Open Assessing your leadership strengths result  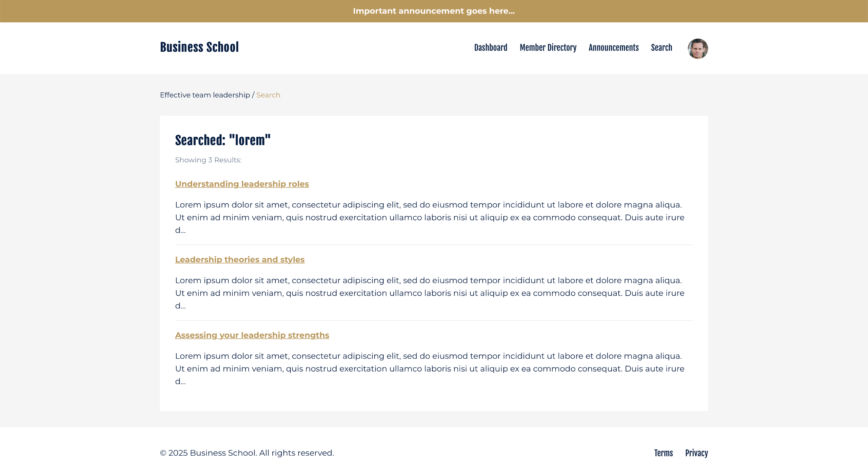pos(252,335)
